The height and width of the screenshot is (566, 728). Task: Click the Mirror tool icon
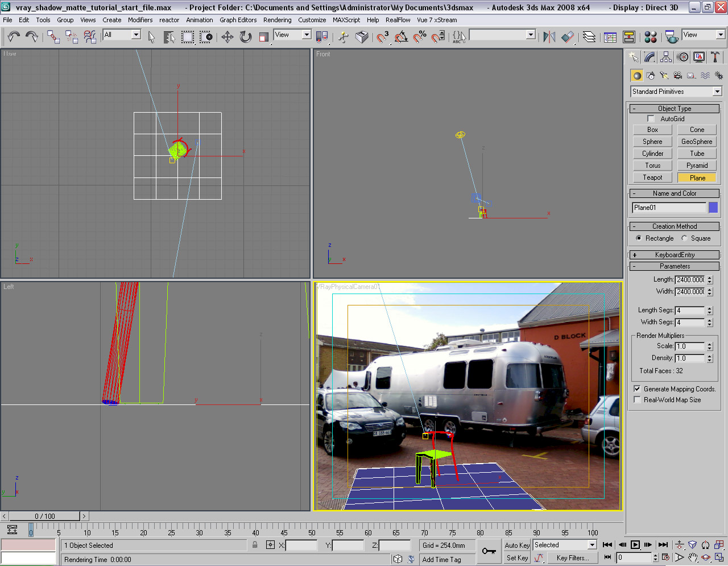pos(549,37)
